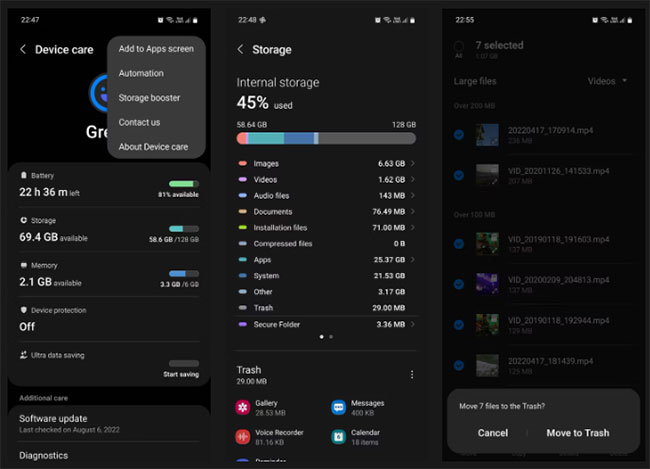Open Software update entry
The image size is (650, 469).
[109, 423]
